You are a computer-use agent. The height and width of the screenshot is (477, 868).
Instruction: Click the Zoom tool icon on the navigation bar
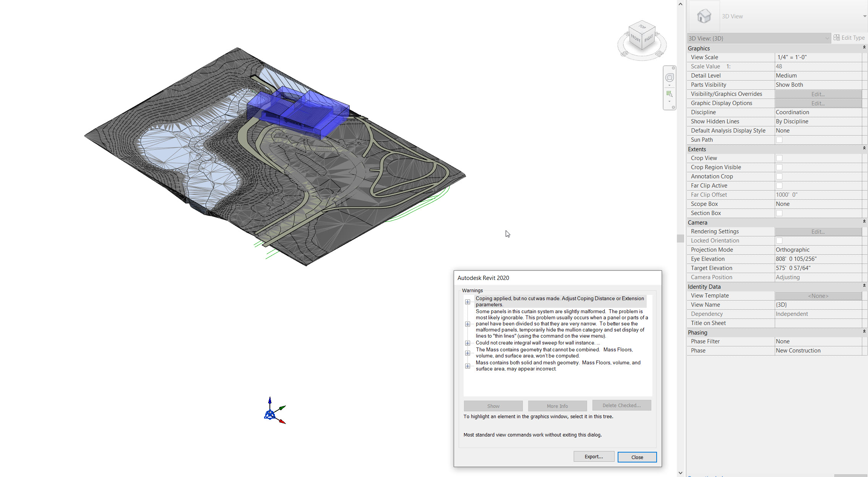pyautogui.click(x=669, y=94)
